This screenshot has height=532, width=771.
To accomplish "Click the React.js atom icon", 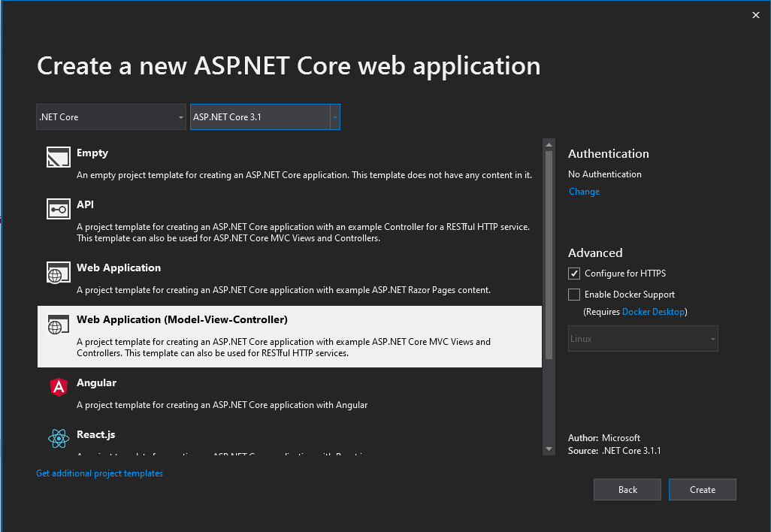I will [59, 439].
